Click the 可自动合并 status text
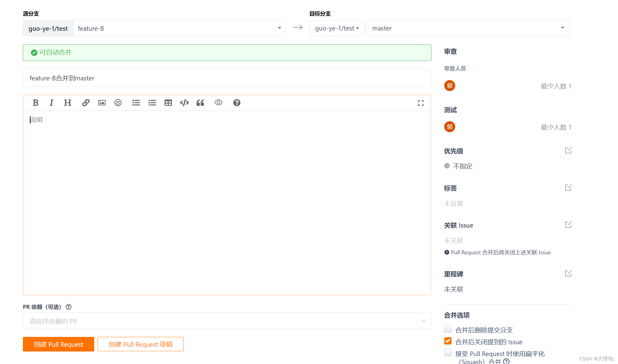618x364 pixels. coord(55,52)
